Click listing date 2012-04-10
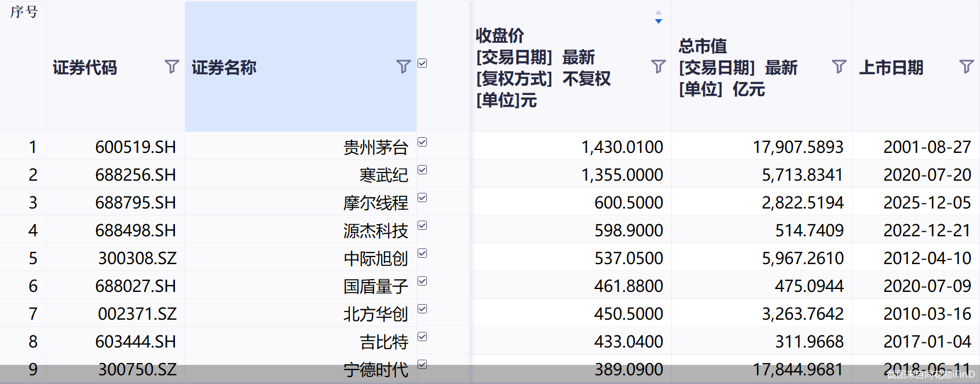The height and width of the screenshot is (384, 980). coord(927,258)
